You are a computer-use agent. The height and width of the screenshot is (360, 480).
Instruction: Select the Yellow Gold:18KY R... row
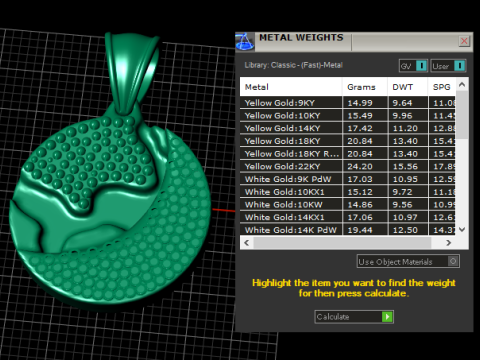(348, 153)
